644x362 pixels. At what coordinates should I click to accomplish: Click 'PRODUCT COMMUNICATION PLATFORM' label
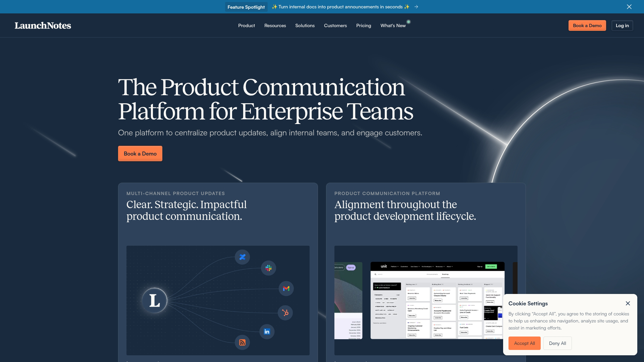click(x=387, y=193)
